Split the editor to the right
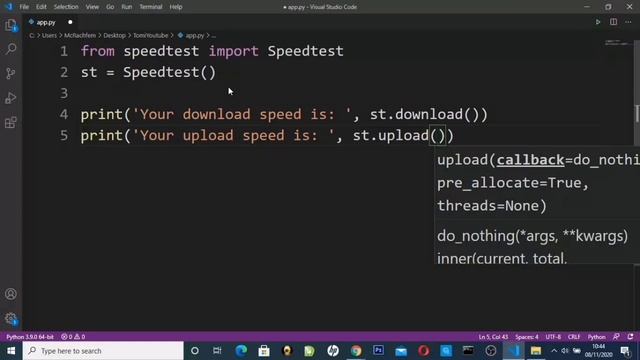This screenshot has width=640, height=360. [613, 22]
